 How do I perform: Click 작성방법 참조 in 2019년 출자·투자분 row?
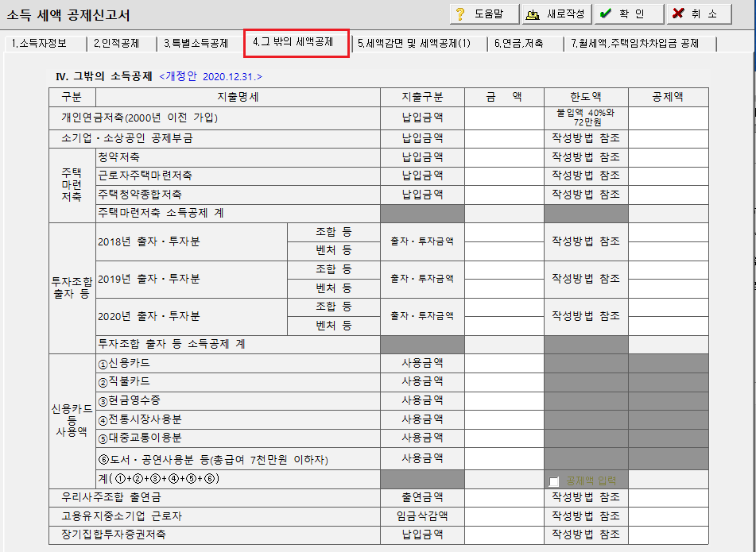tap(586, 279)
